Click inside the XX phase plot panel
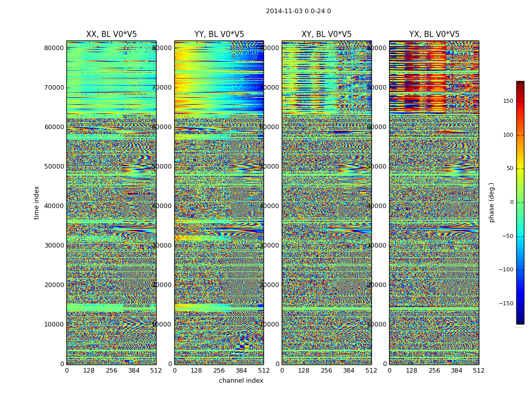The height and width of the screenshot is (405, 532). pyautogui.click(x=111, y=202)
